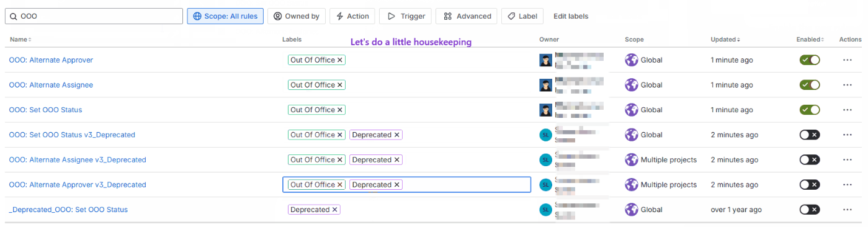The image size is (868, 227).
Task: Select the Scope: All rules filter
Action: (x=225, y=16)
